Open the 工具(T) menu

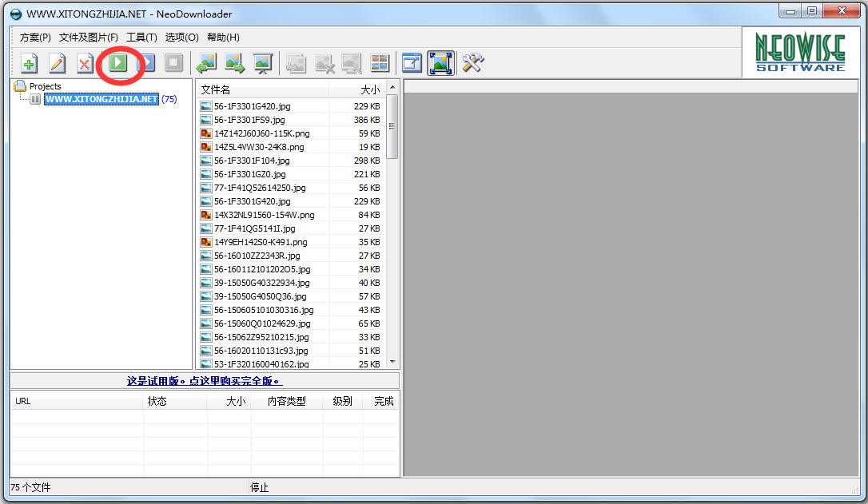(141, 37)
